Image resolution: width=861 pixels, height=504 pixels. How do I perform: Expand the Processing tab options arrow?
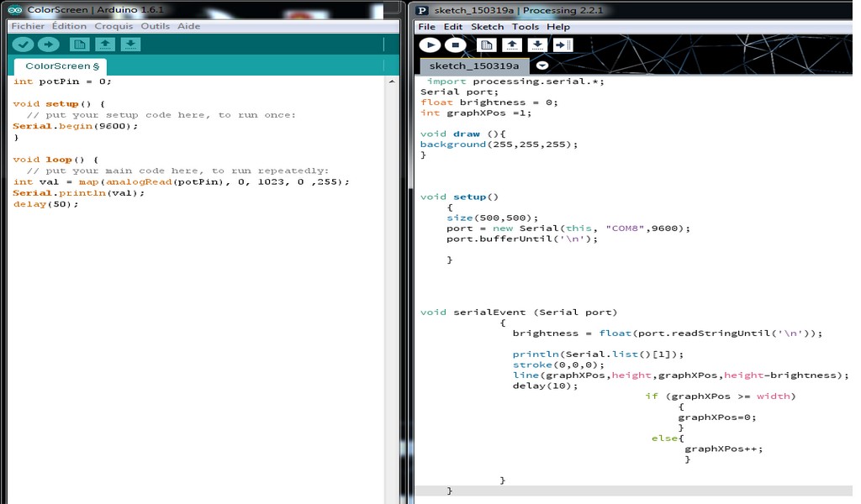coord(542,66)
